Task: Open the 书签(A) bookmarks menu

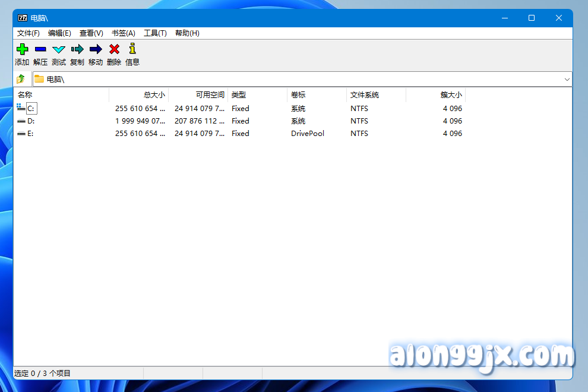Action: (124, 33)
